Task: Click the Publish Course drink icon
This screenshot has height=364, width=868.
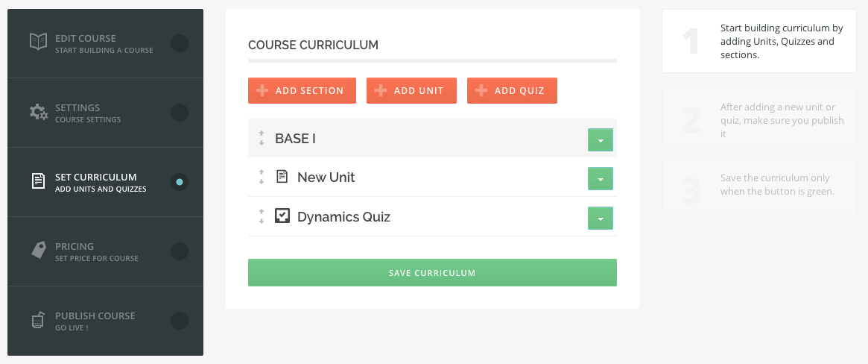Action: click(38, 320)
